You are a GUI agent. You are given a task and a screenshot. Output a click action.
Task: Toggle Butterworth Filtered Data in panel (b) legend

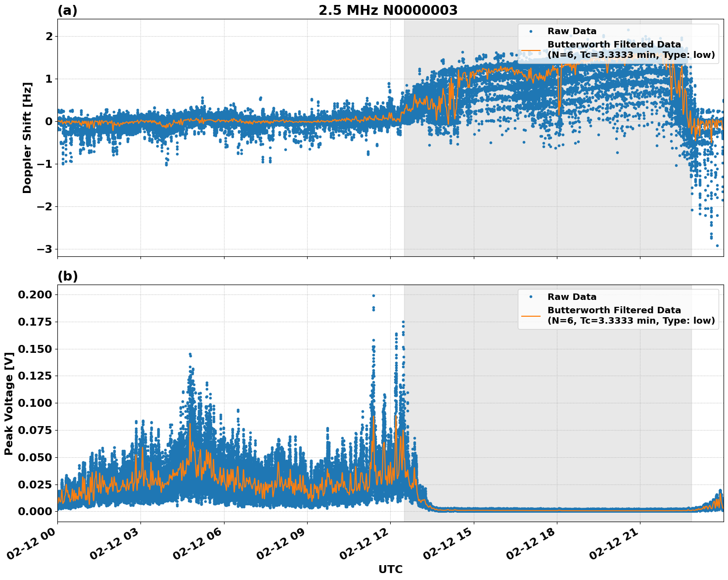(613, 310)
